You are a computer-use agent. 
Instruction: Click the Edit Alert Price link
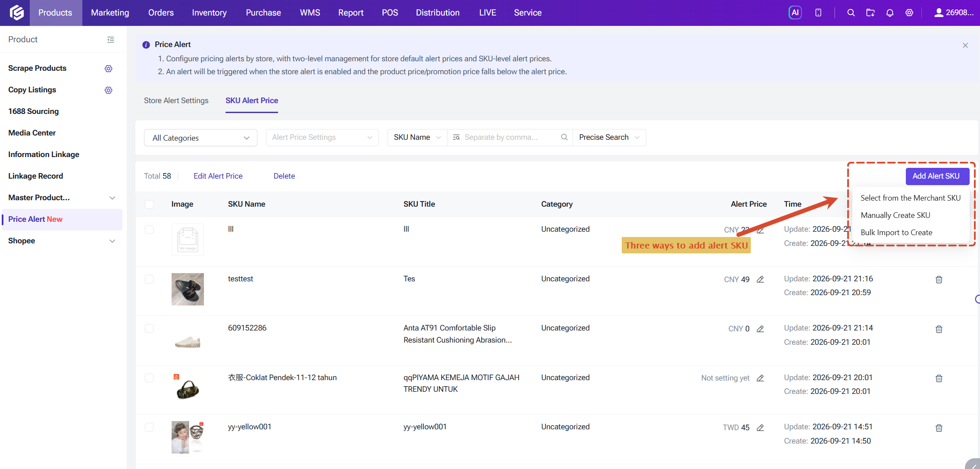point(218,176)
